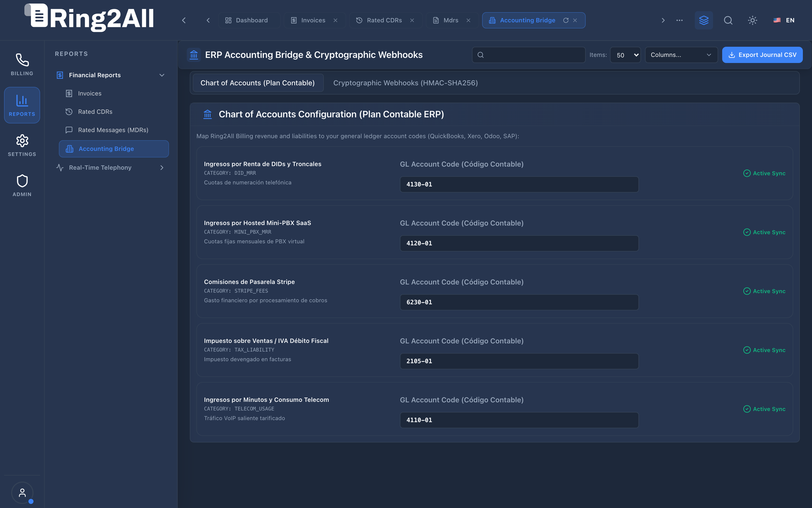Open global search magnifier in header
This screenshot has height=508, width=812.
coord(728,20)
